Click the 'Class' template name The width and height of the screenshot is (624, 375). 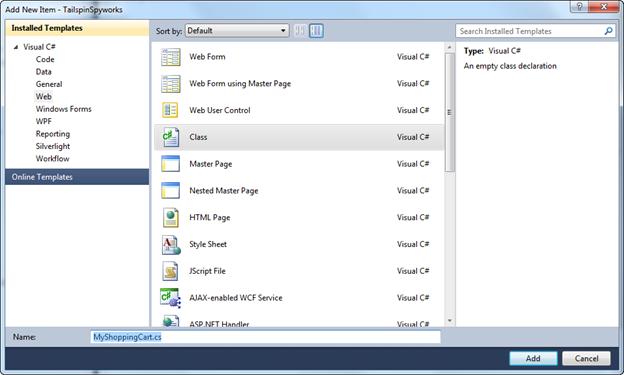click(198, 137)
